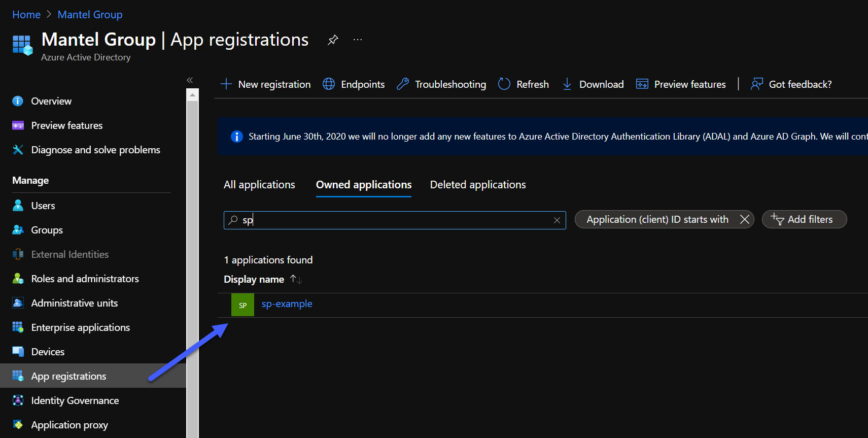The width and height of the screenshot is (868, 438).
Task: Click Got feedback? in the toolbar
Action: (791, 84)
